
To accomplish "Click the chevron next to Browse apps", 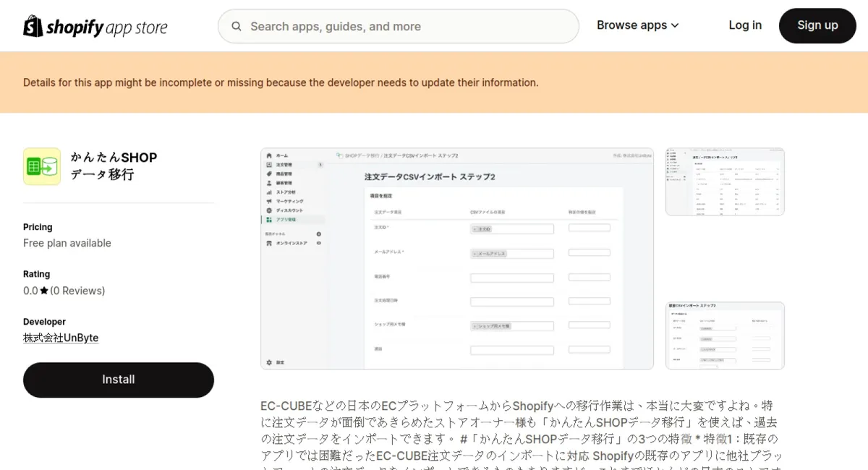I will pos(675,25).
